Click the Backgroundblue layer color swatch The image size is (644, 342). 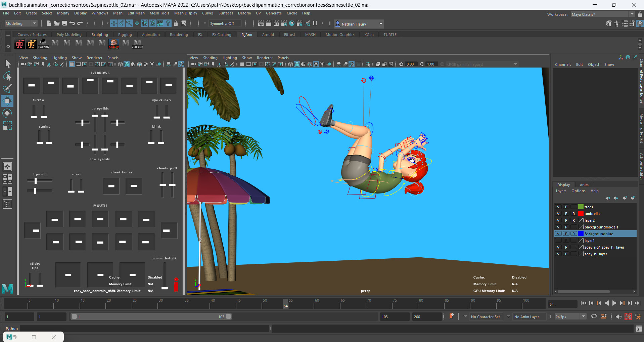[581, 234]
